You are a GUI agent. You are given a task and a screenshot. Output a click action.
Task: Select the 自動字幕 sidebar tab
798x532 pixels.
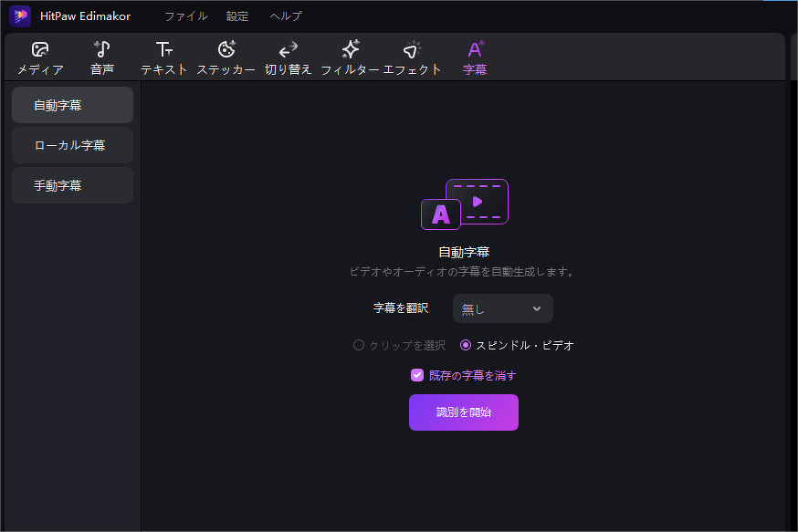click(73, 105)
